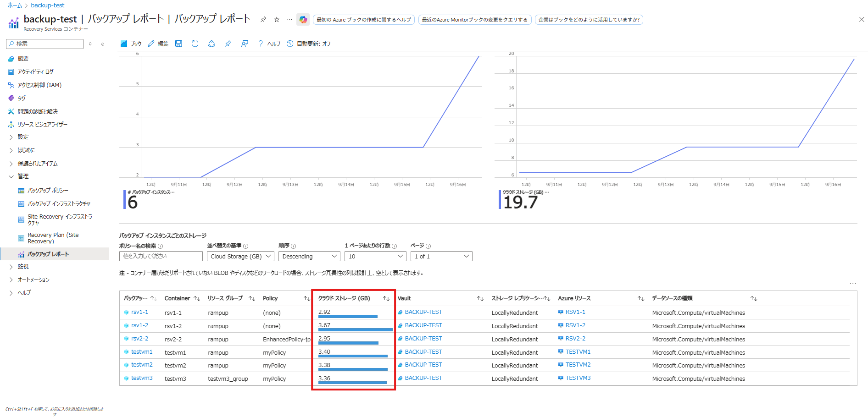Screen dimensions: 868x417
Task: Open the testvm1 backup instance link
Action: [x=141, y=352]
